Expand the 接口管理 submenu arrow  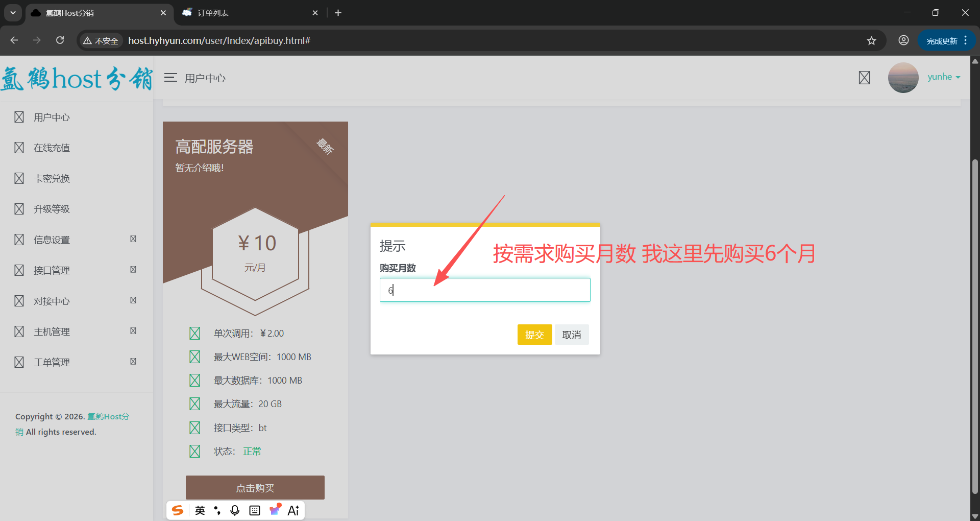point(133,269)
